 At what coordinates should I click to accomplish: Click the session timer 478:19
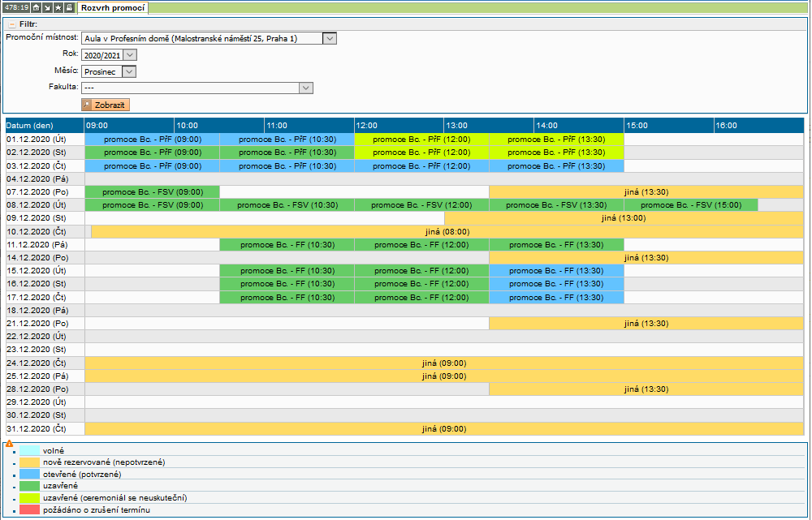click(17, 7)
